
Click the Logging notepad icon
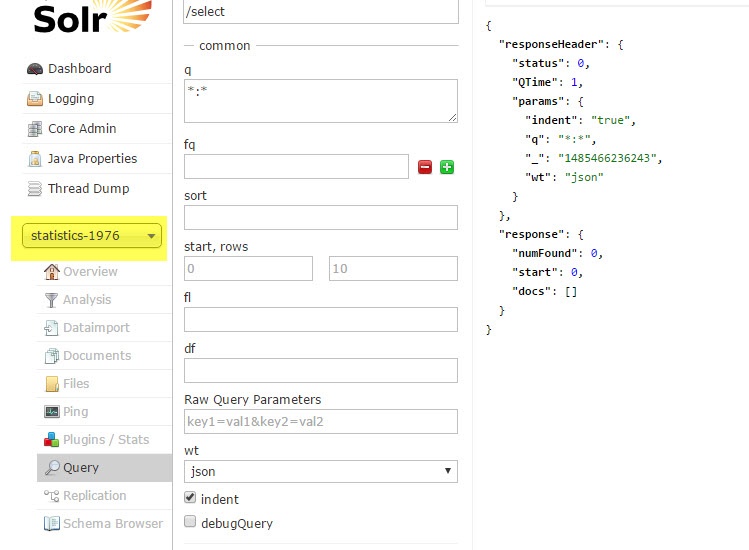35,99
